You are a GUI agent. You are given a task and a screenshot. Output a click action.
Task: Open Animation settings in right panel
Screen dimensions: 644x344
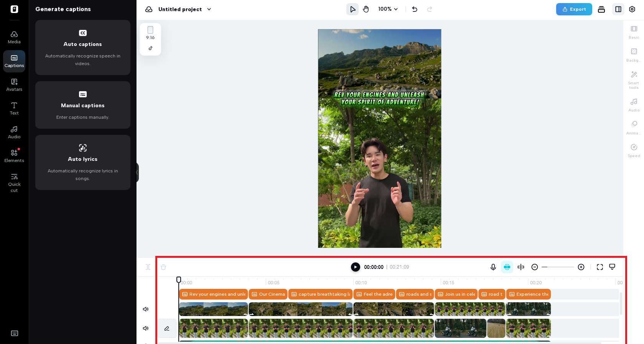[x=634, y=128]
